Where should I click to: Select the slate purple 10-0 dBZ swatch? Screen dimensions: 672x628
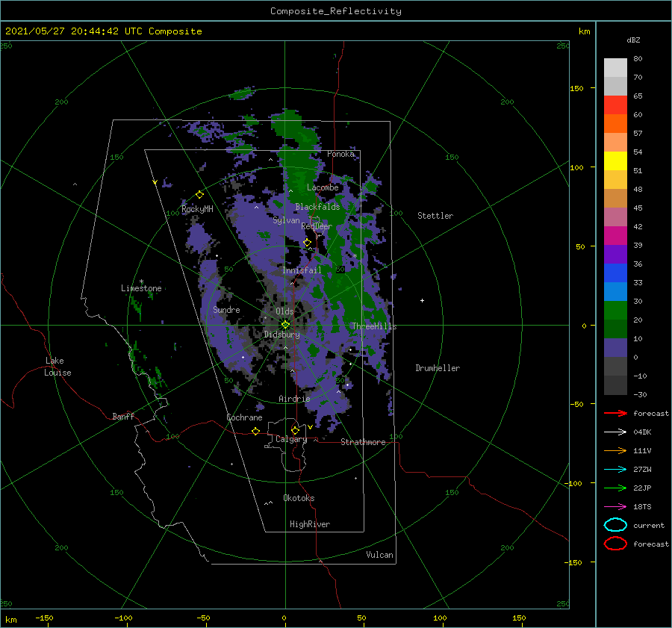[x=615, y=348]
